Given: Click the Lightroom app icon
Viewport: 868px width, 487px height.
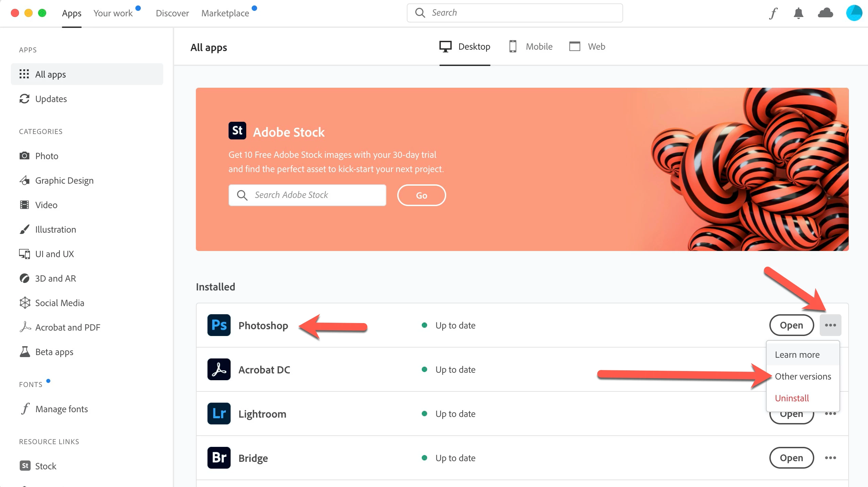Looking at the screenshot, I should tap(219, 414).
